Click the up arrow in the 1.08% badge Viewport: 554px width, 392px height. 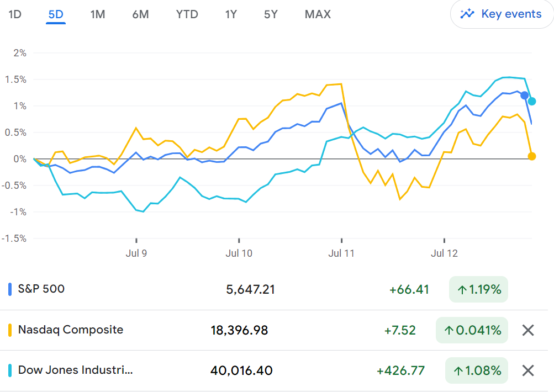[x=458, y=371]
